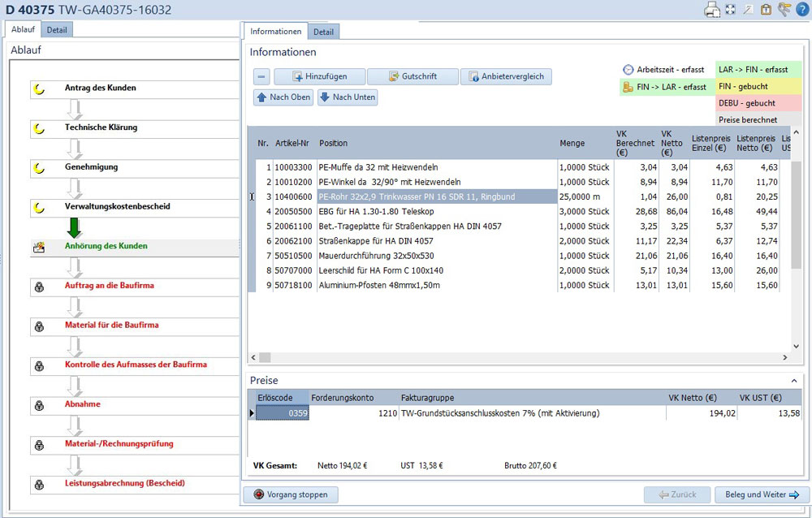Click lock icon beside Auftrag an die Baufirma
Screen dimensions: 812x518
(39, 287)
